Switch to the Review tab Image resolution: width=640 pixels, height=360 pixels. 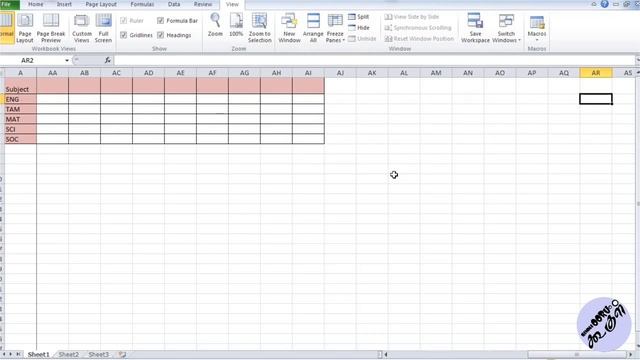[203, 4]
